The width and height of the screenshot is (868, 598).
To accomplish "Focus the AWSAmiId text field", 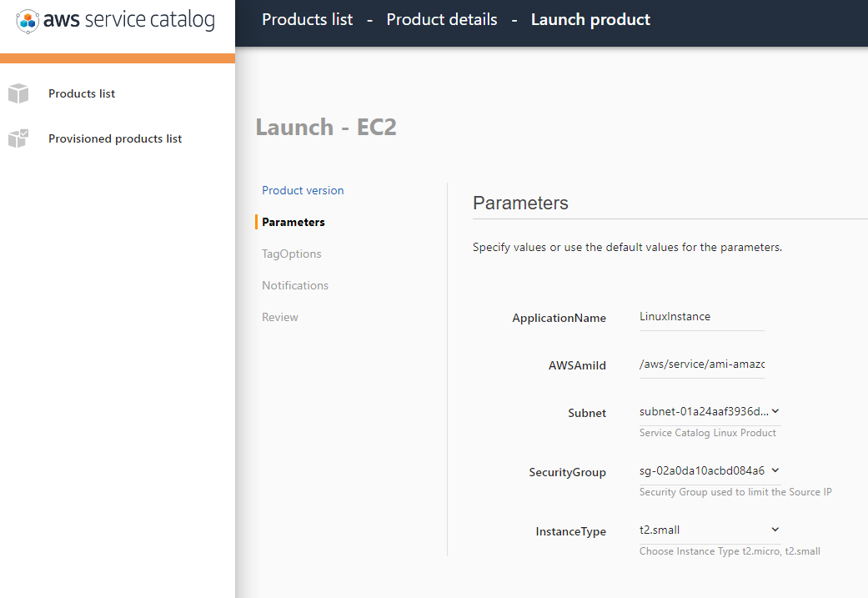I will point(701,364).
